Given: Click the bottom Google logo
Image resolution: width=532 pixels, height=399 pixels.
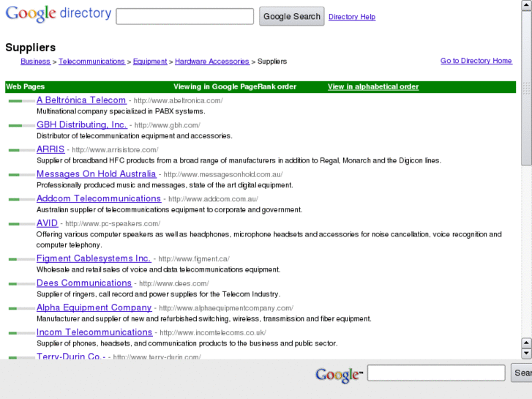Looking at the screenshot, I should 339,375.
